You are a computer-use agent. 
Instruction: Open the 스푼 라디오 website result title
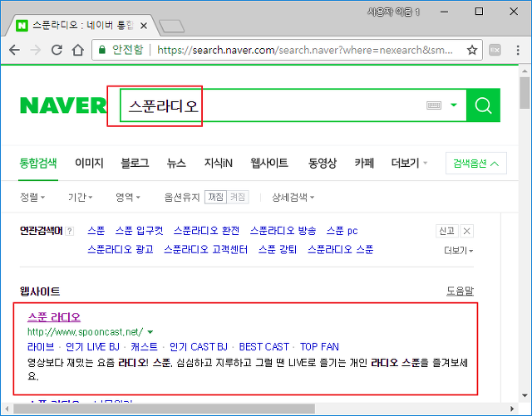54,317
